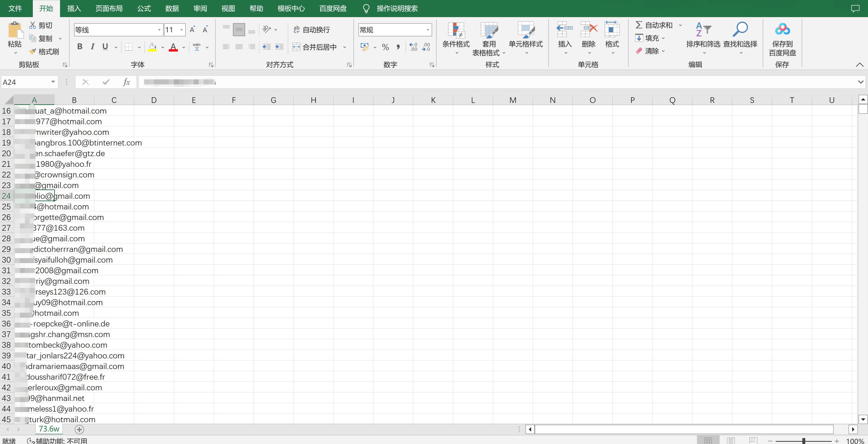Screen dimensions: 868x444
Task: Switch to the Page Layout (页面布局) tab
Action: [109, 8]
